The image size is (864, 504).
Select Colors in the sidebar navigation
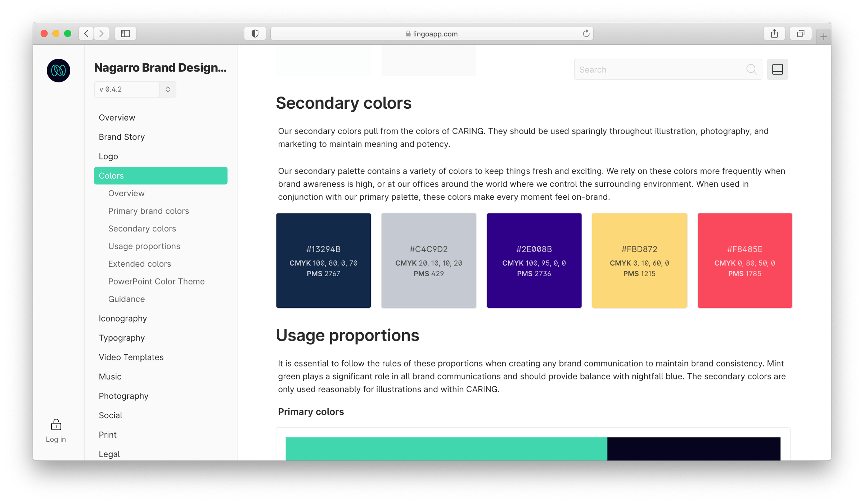(111, 175)
